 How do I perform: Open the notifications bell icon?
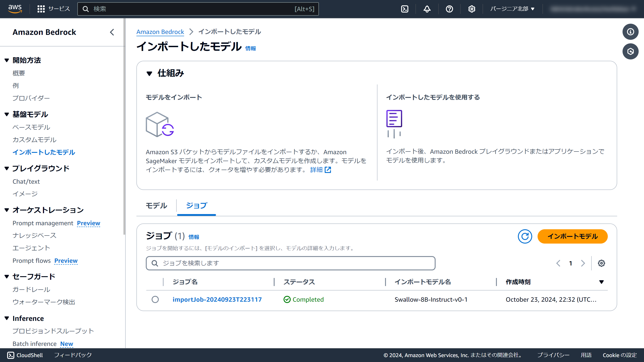427,9
